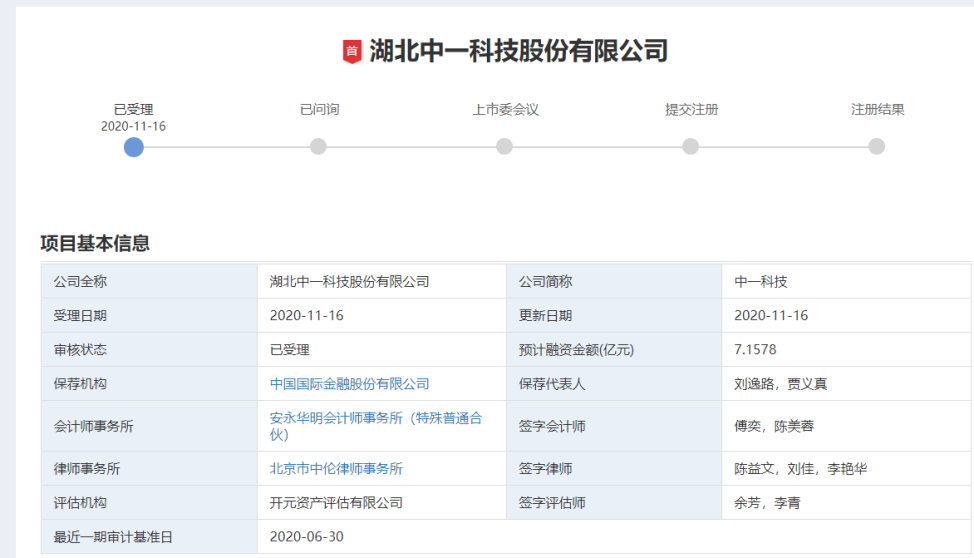Click the 签字会计师 label cell
This screenshot has height=558, width=974.
614,426
